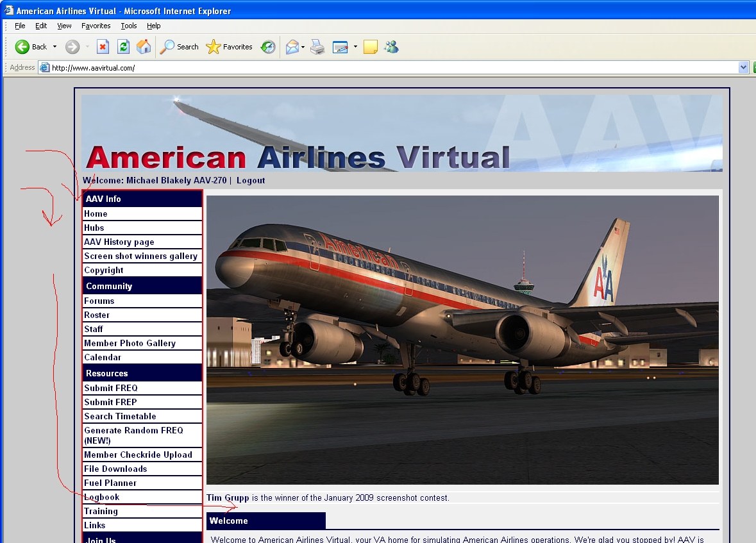Click the Mail envelope icon

pyautogui.click(x=292, y=47)
